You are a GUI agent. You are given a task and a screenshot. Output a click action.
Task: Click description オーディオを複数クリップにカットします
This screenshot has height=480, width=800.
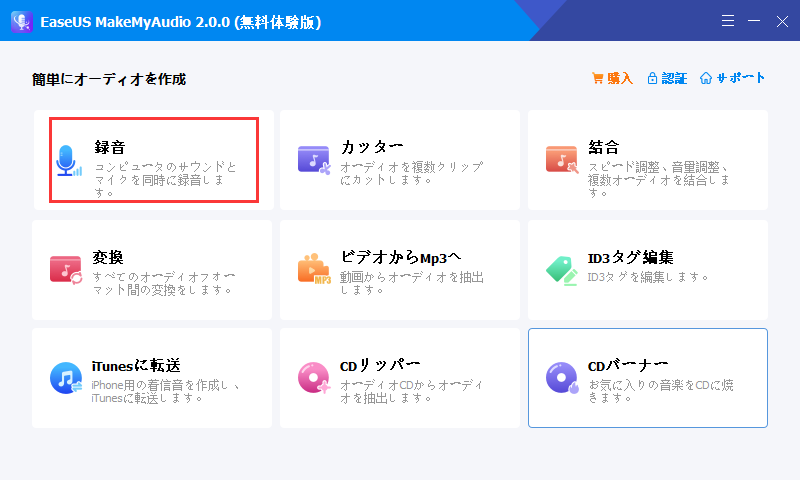411,173
